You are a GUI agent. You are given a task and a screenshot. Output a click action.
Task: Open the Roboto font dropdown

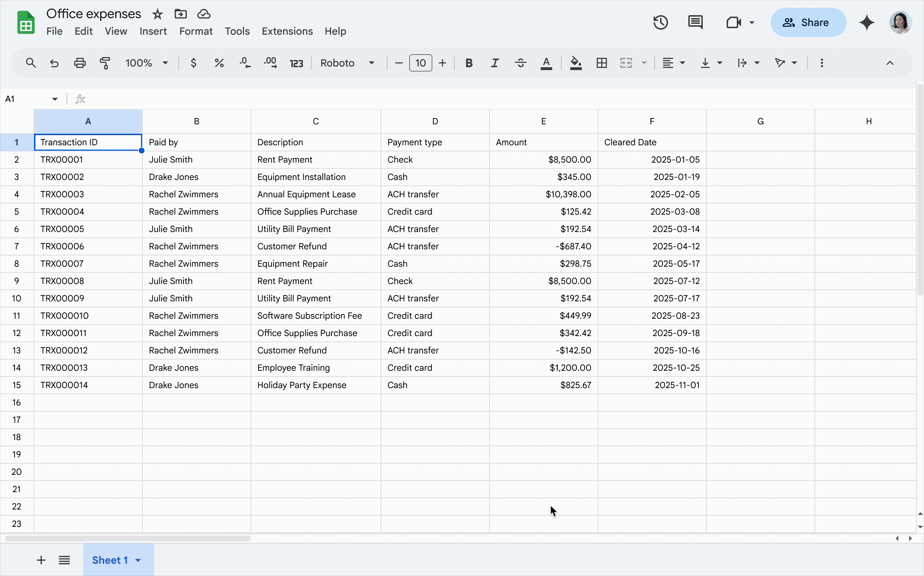pos(347,63)
